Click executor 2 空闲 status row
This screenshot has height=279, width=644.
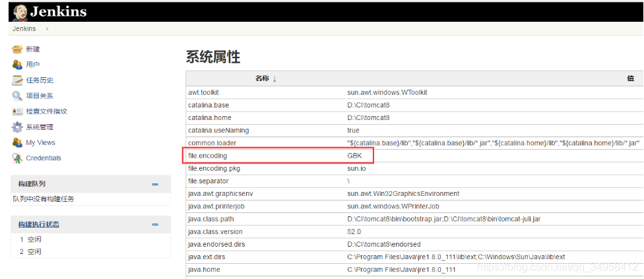(31, 252)
